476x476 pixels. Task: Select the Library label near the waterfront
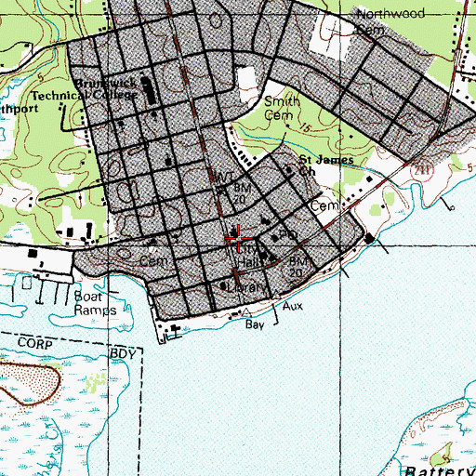tap(246, 287)
